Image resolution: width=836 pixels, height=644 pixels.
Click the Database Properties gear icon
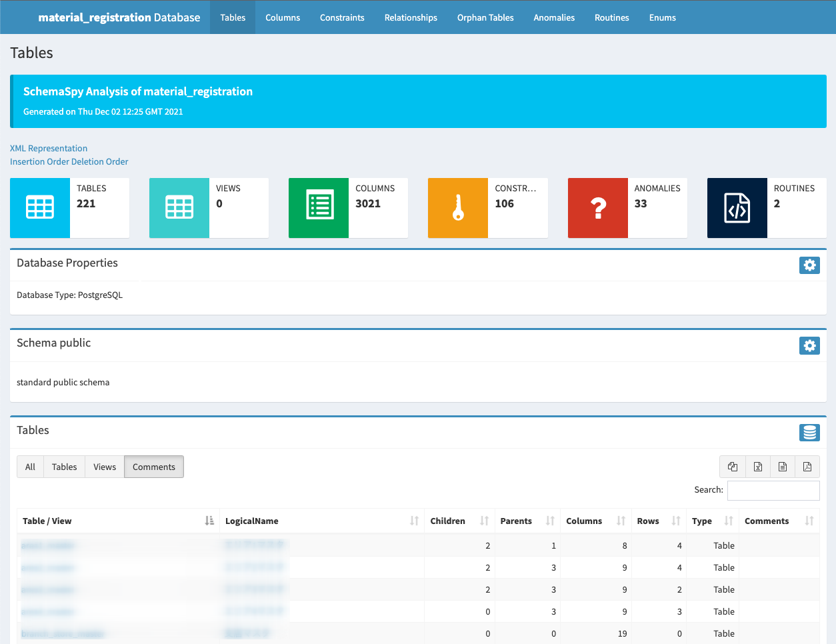click(809, 265)
